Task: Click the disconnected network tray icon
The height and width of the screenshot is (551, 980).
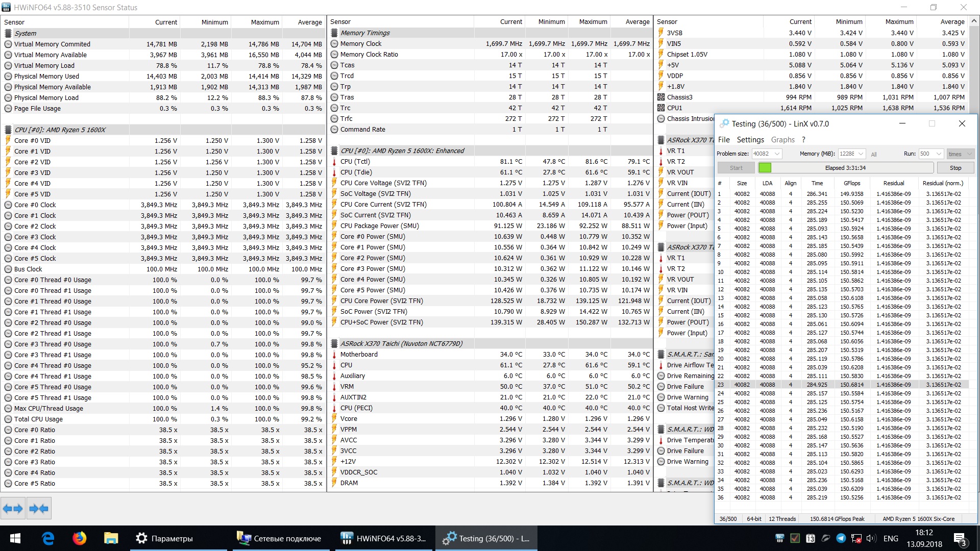Action: click(856, 538)
